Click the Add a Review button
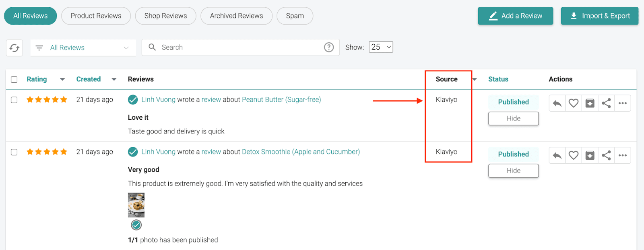The height and width of the screenshot is (250, 644). coord(515,16)
